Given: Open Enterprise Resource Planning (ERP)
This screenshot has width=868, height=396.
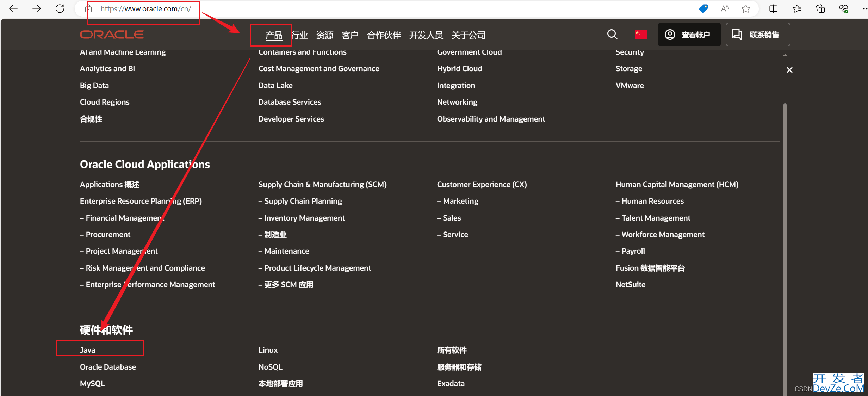Looking at the screenshot, I should click(x=141, y=201).
